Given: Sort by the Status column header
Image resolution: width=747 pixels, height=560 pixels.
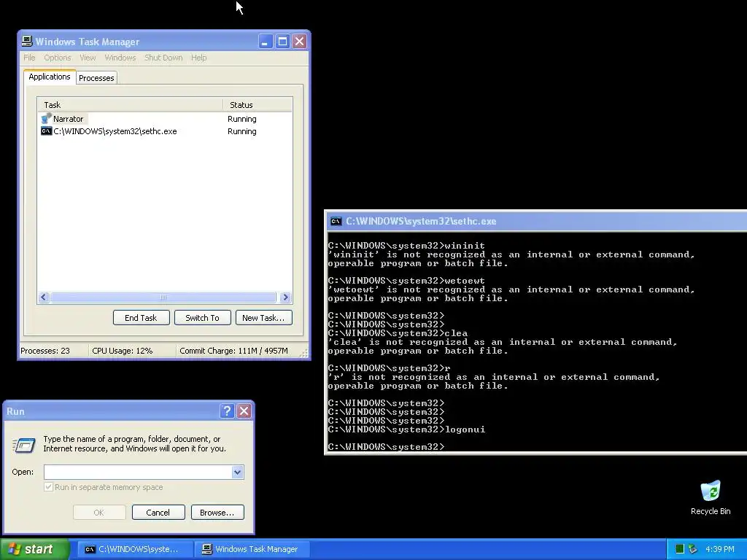Looking at the screenshot, I should (258, 105).
